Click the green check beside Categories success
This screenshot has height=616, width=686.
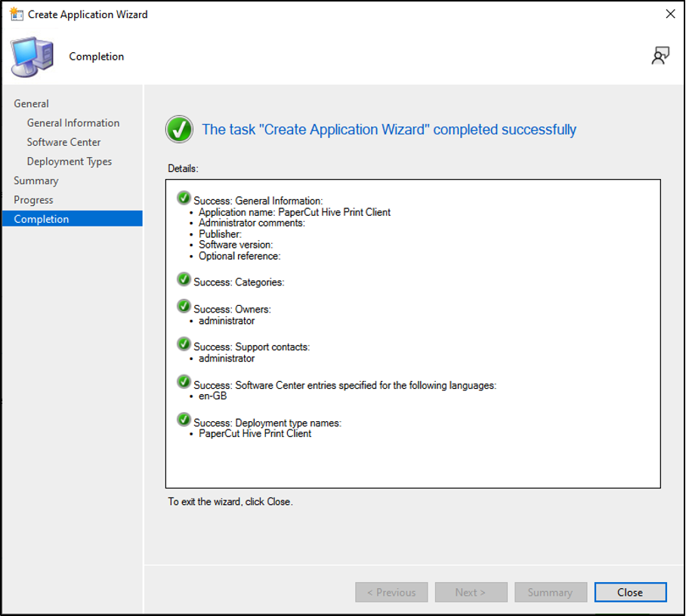click(x=184, y=279)
